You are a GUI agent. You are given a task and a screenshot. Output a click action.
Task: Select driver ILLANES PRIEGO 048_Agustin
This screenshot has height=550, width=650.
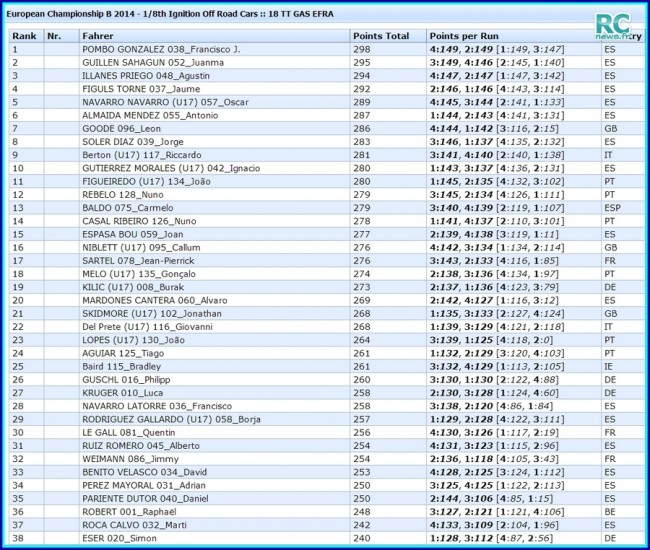pyautogui.click(x=146, y=76)
